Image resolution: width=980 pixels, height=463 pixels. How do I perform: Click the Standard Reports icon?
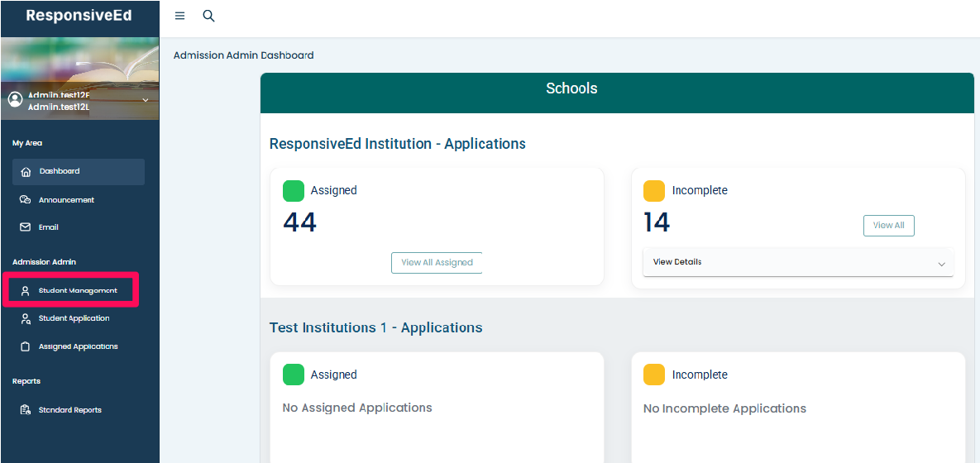[x=26, y=410]
